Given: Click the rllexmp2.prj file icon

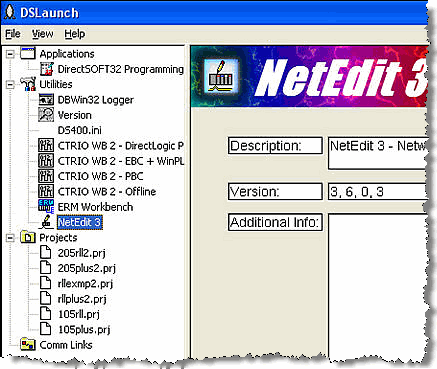Looking at the screenshot, I should coord(46,283).
